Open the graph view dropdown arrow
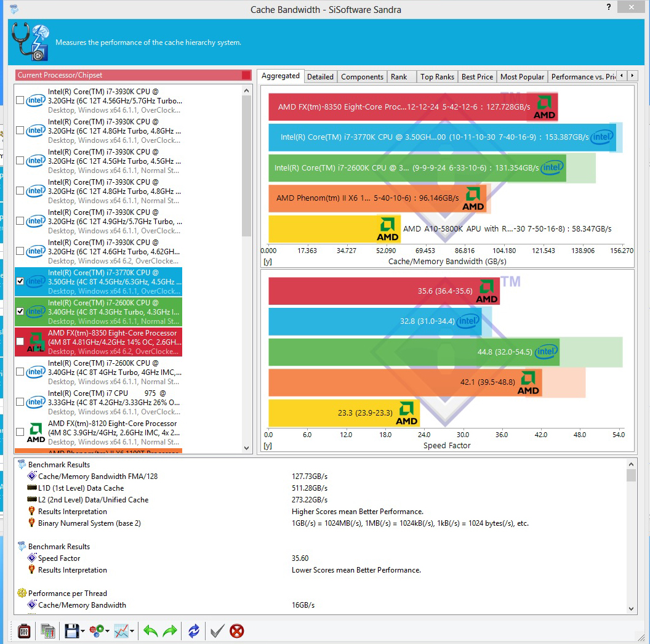This screenshot has height=644, width=650. coord(132,632)
